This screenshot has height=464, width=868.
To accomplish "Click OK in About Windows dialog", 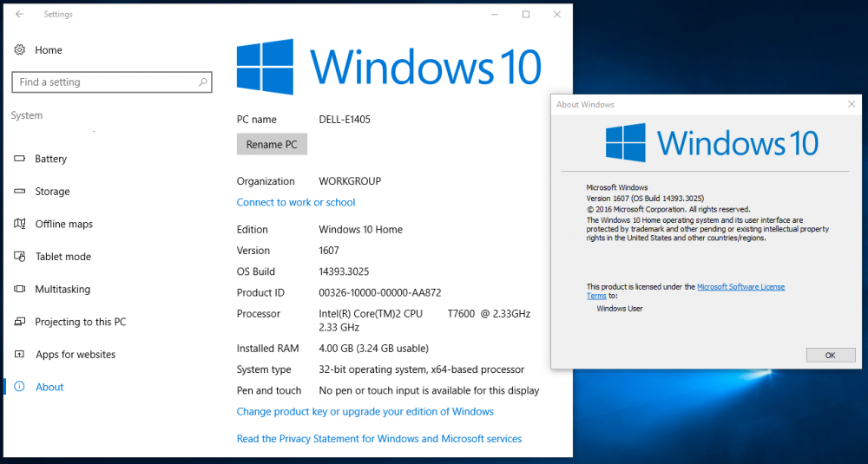I will pos(831,355).
